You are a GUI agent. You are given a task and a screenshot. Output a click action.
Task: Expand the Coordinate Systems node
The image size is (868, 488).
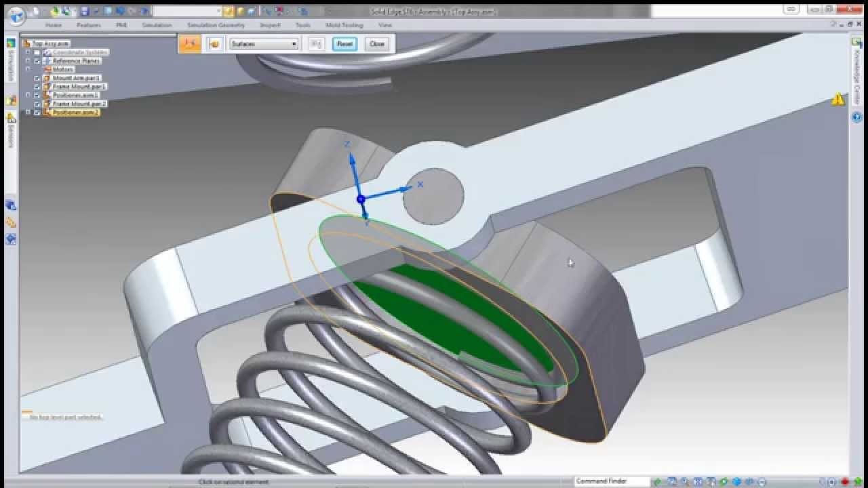28,52
